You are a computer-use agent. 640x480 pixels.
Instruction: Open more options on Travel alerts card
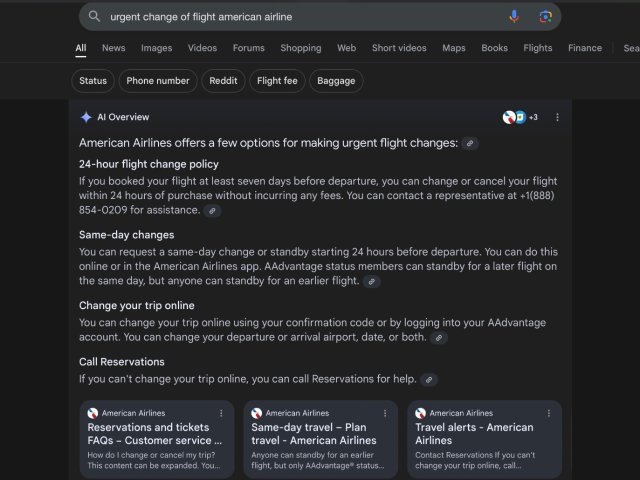[x=549, y=412]
